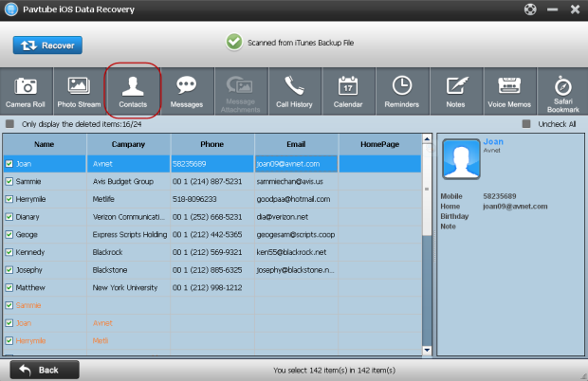Select orange Herrymile deleted contact name
The image size is (588, 381).
(30, 340)
